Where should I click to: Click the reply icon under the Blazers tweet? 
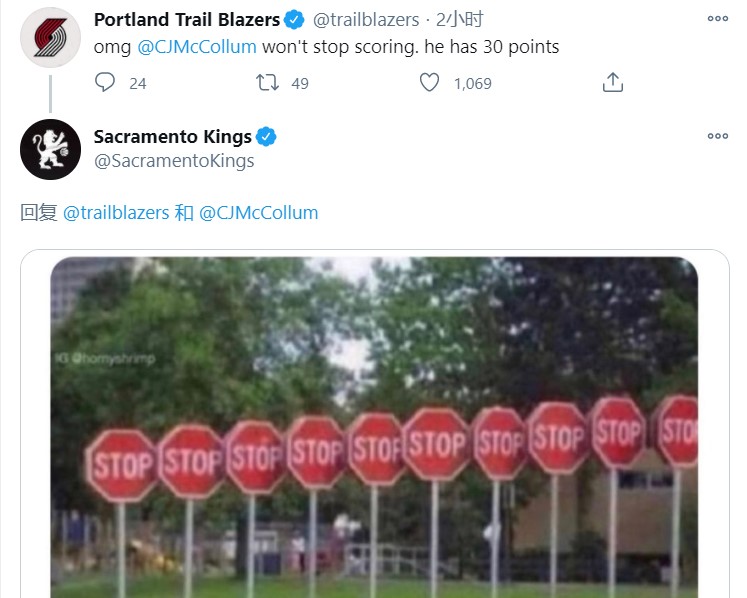tap(105, 83)
